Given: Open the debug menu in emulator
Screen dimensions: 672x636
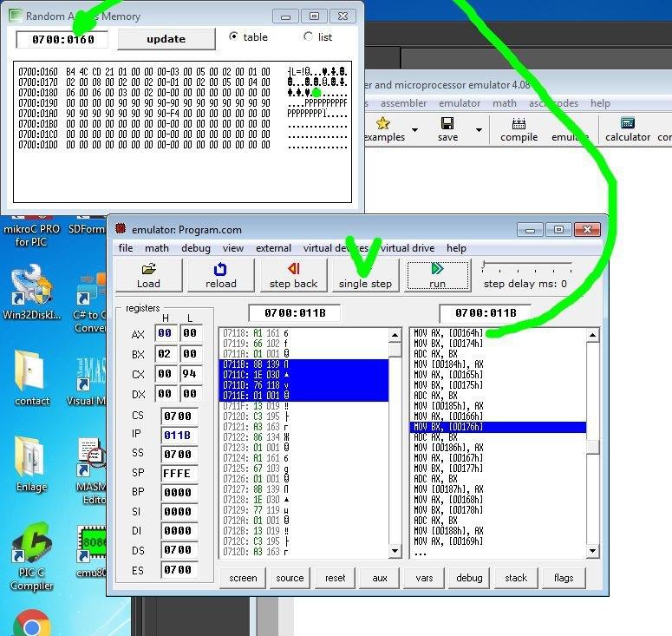Looking at the screenshot, I should 196,248.
